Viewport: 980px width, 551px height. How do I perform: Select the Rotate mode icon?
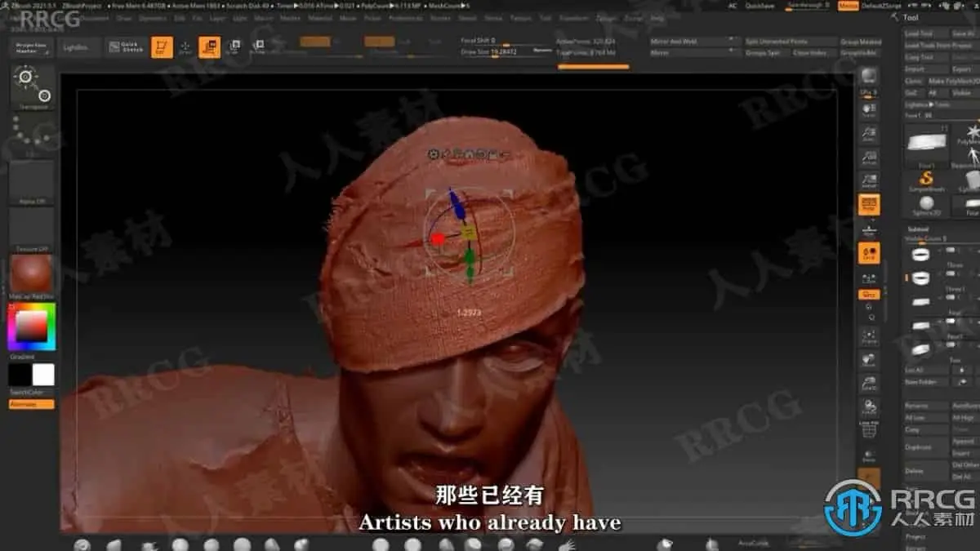tap(257, 47)
